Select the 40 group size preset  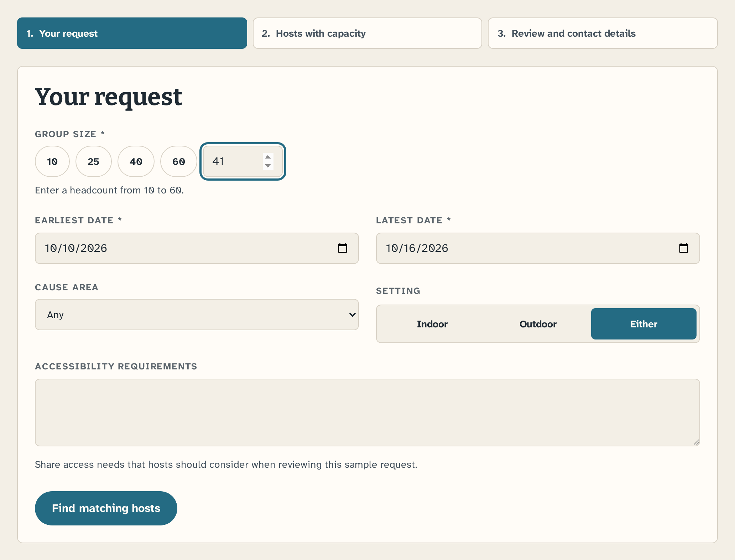coord(136,161)
